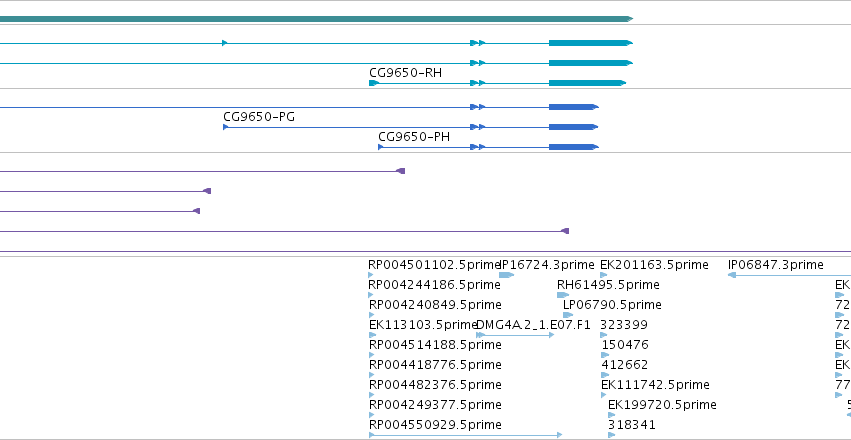The height and width of the screenshot is (440, 851).
Task: Select the thick teal gene span bar
Action: coord(316,19)
